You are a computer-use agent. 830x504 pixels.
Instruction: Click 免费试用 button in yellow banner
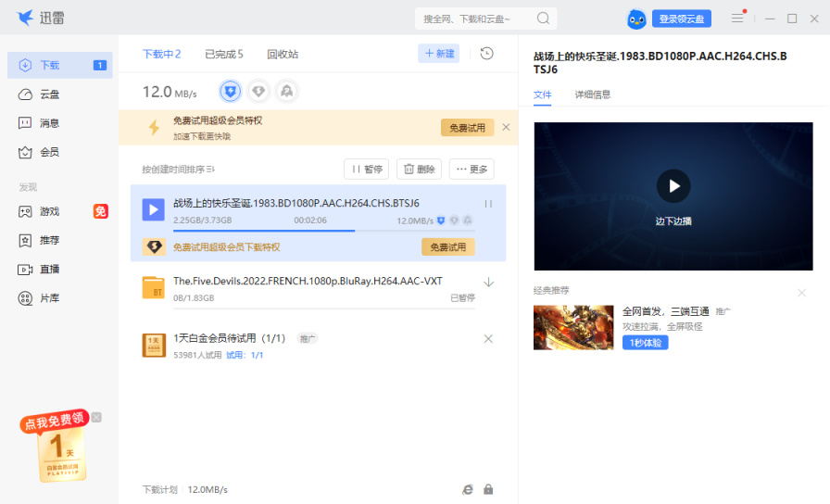468,128
